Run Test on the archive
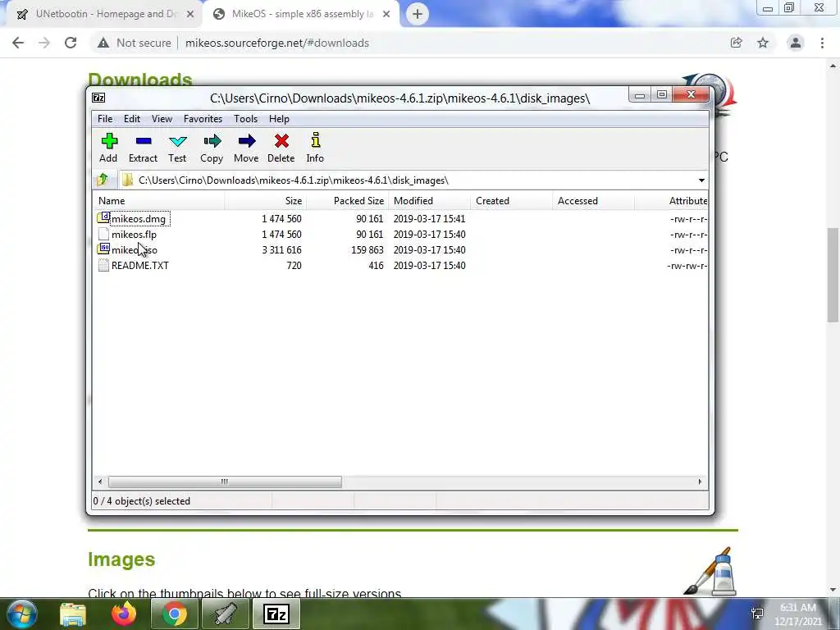Screen dimensions: 840x630 pos(177,141)
